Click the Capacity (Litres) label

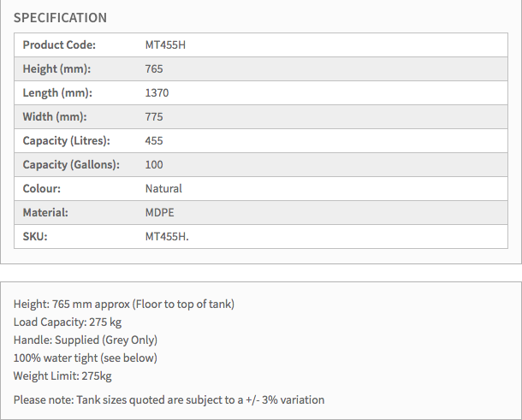tap(67, 140)
